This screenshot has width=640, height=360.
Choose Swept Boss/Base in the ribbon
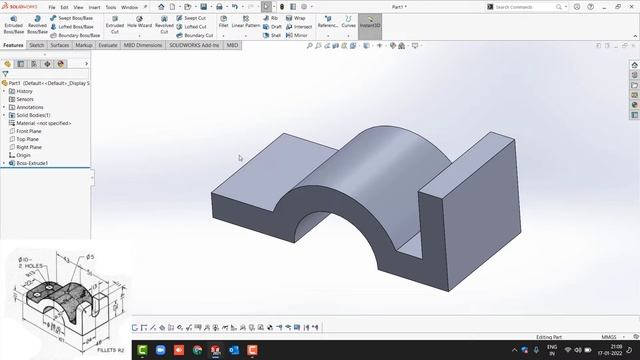[x=71, y=18]
